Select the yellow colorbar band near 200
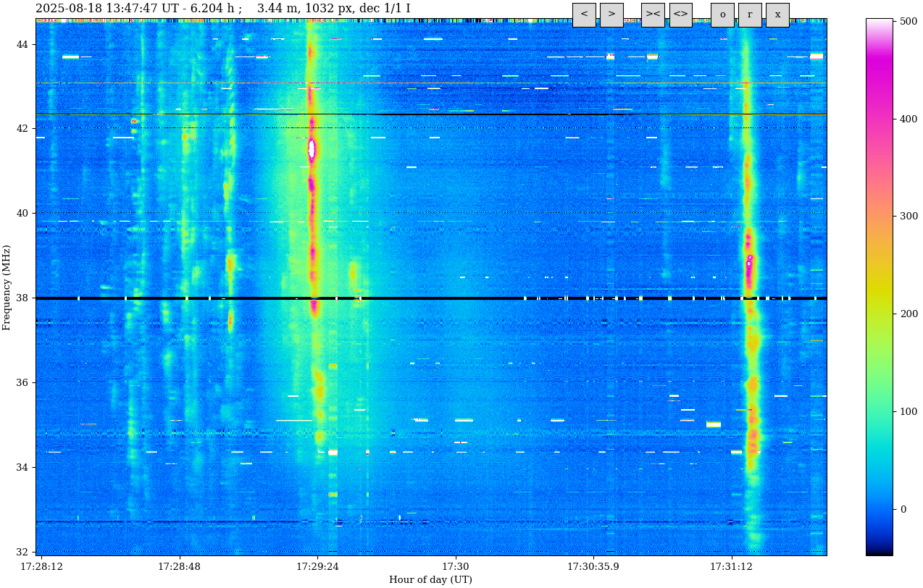Image resolution: width=923 pixels, height=588 pixels. (879, 314)
